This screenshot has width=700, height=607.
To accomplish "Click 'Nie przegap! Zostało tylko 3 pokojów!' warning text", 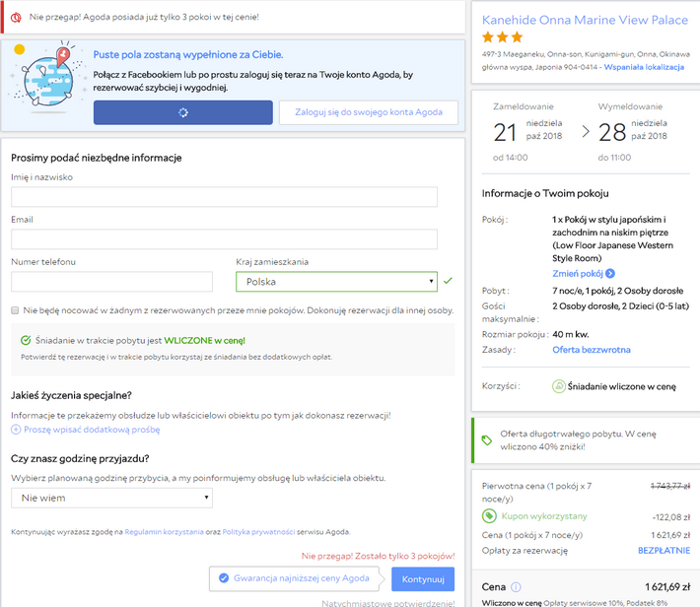I will click(379, 556).
